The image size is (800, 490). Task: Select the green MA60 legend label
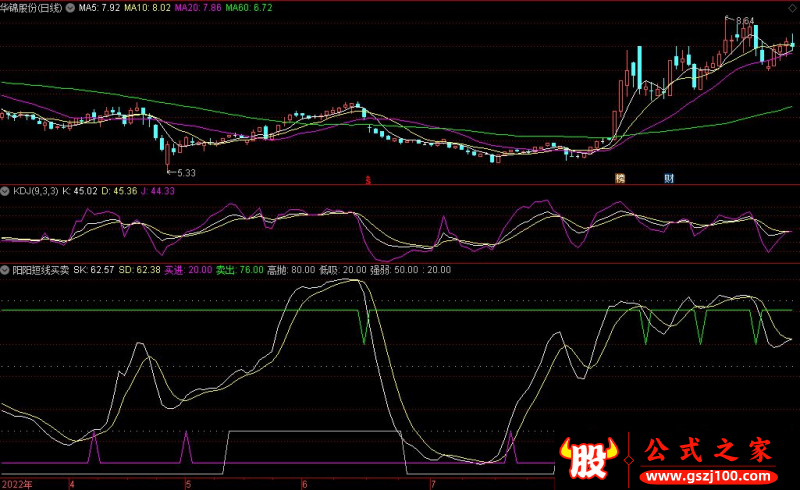(249, 7)
